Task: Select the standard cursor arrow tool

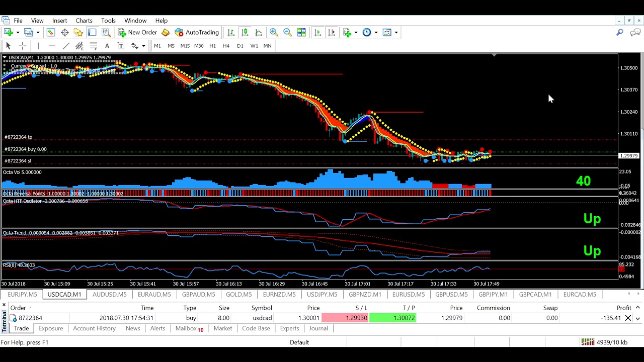Action: coord(8,46)
